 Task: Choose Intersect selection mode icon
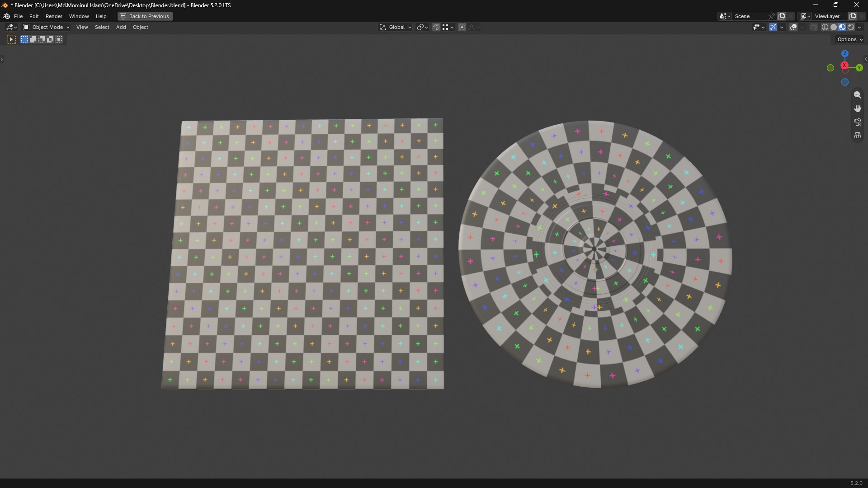pos(59,40)
